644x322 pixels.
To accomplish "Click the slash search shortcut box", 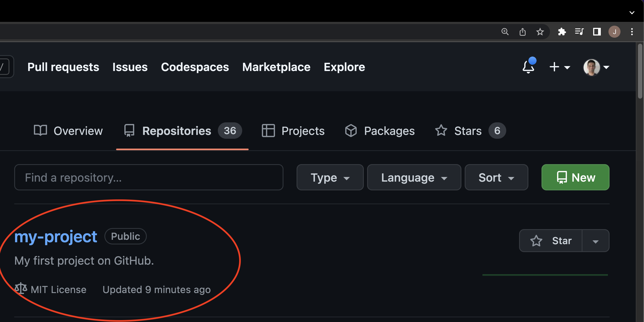I will point(5,67).
